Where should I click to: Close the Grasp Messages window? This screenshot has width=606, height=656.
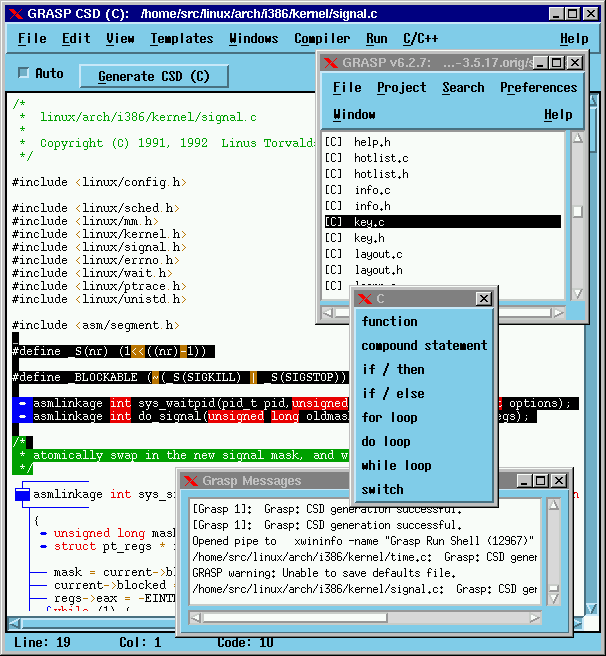(x=559, y=481)
